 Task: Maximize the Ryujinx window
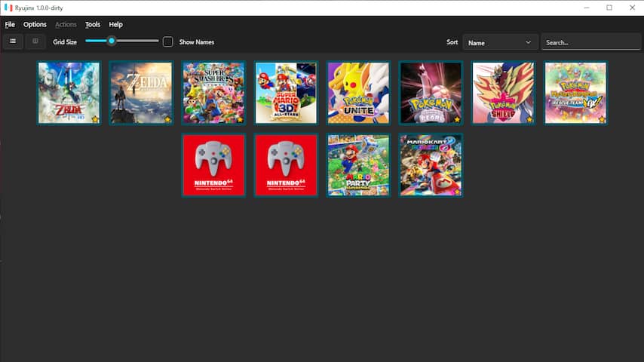(609, 8)
